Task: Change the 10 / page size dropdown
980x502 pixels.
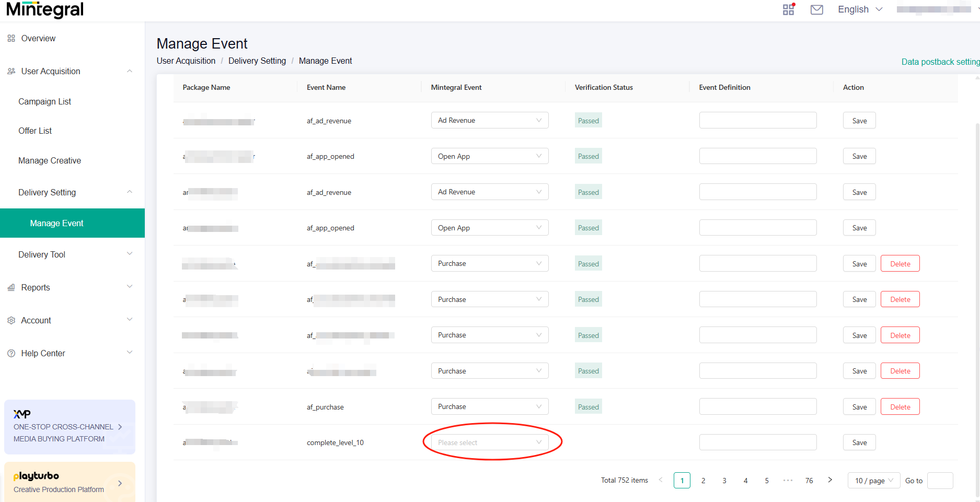Action: (x=873, y=481)
